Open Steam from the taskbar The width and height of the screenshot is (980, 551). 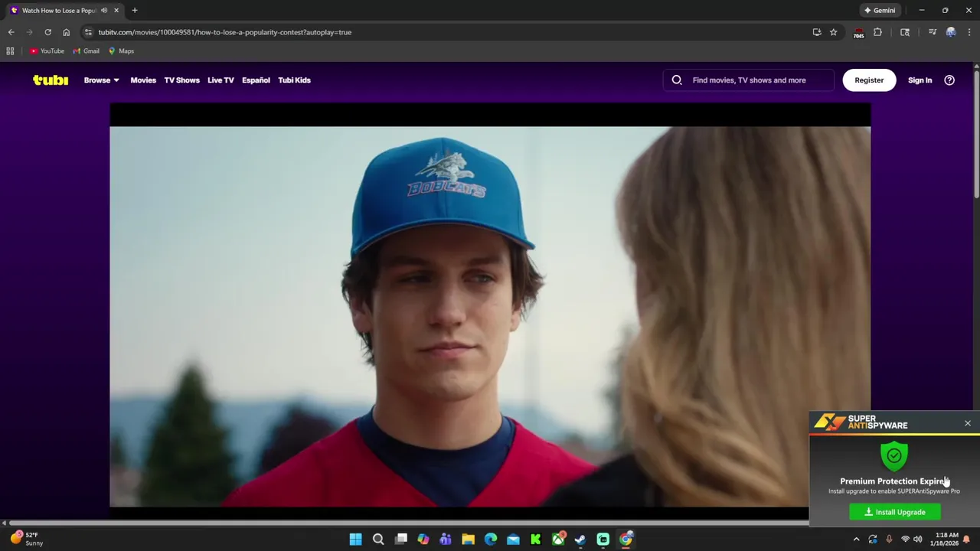tap(580, 540)
